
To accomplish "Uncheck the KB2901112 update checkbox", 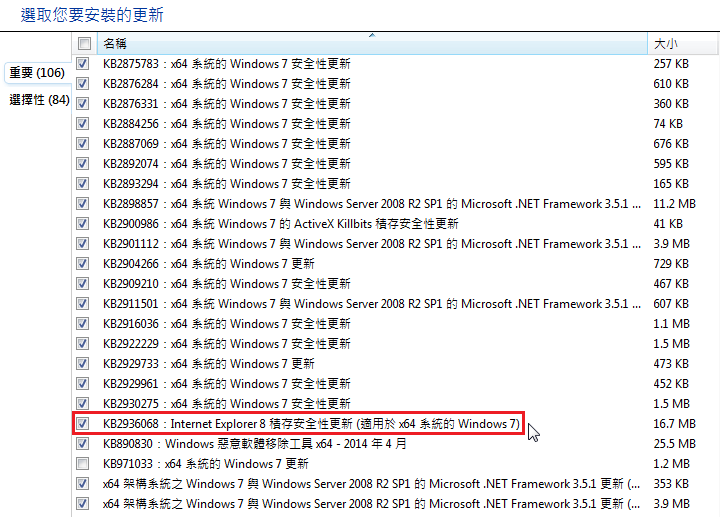I will pos(83,243).
